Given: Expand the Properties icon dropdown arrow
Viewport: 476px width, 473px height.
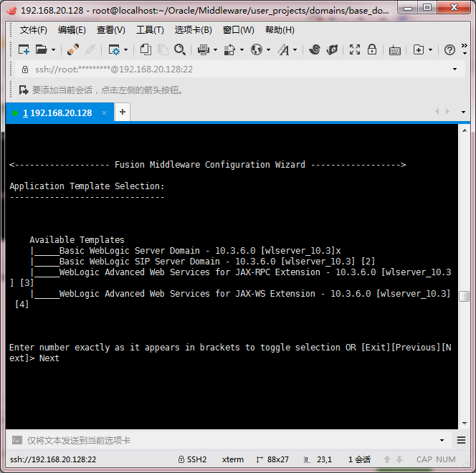Looking at the screenshot, I should click(x=125, y=49).
